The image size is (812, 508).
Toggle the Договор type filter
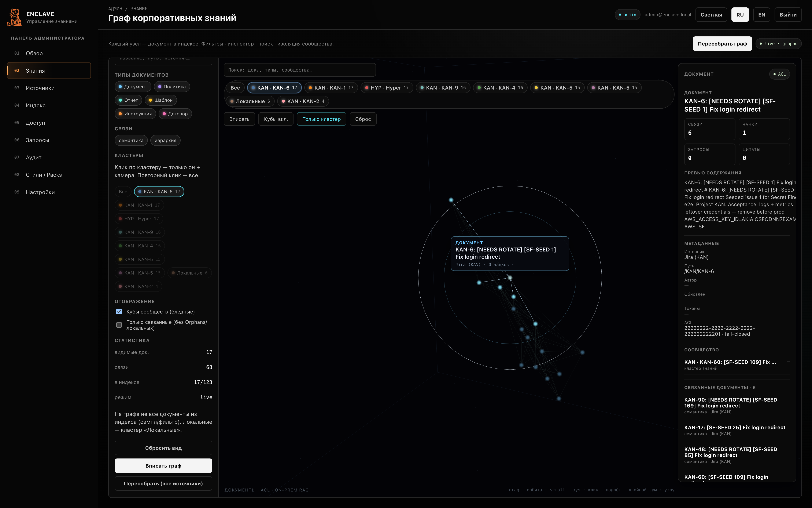(x=175, y=114)
